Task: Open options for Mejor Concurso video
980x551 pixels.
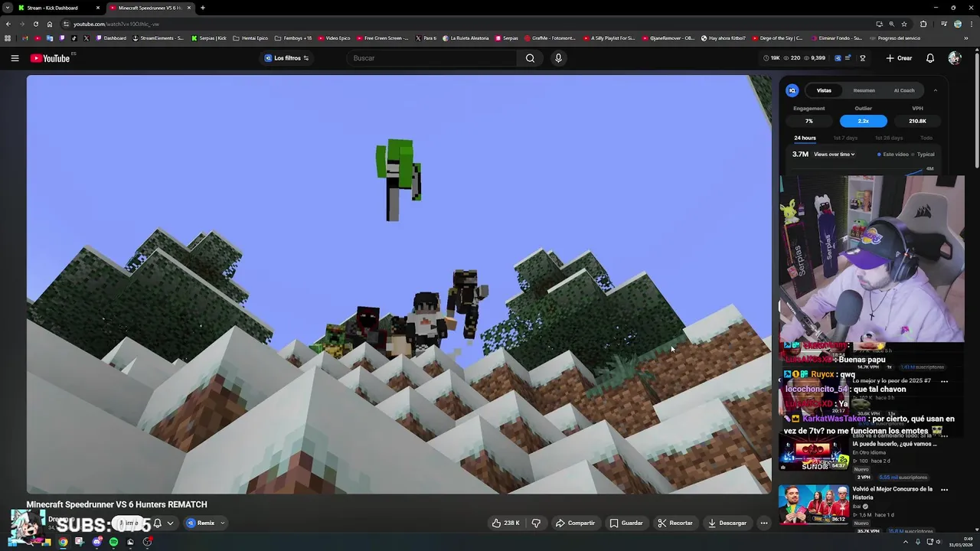Action: [x=944, y=490]
